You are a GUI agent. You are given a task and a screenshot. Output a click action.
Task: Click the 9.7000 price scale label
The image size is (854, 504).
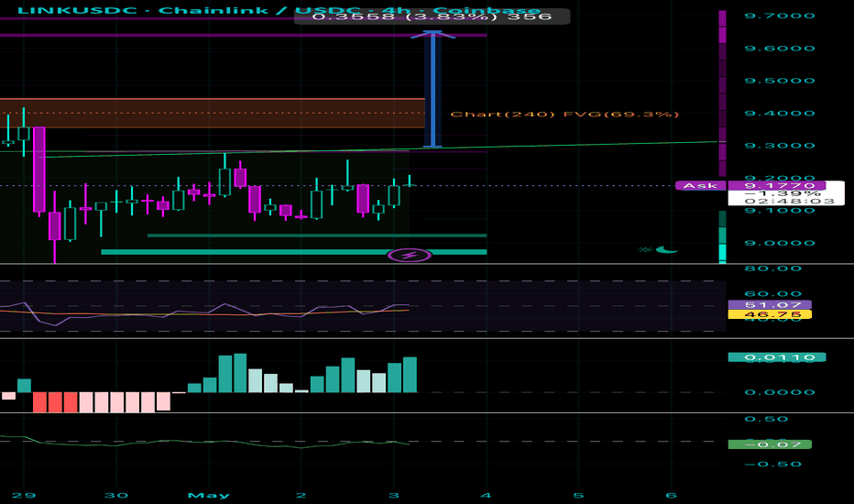(780, 16)
